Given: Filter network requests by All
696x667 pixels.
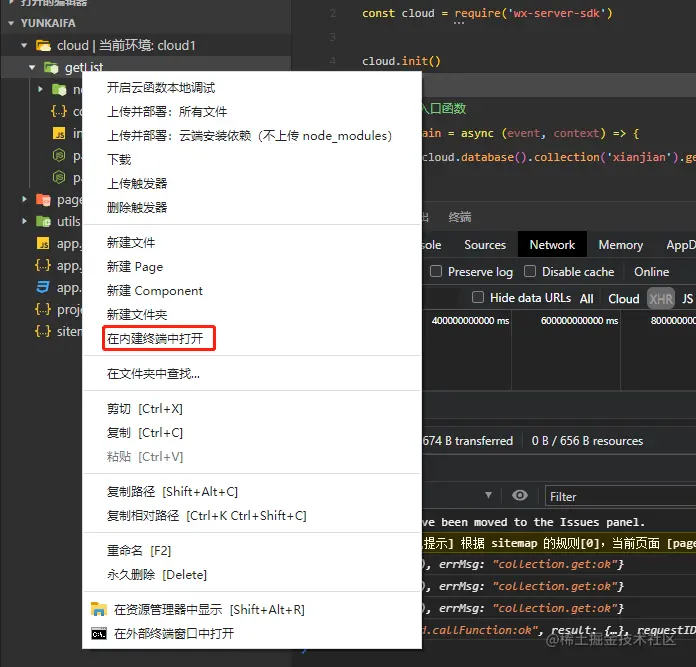Looking at the screenshot, I should (x=586, y=298).
